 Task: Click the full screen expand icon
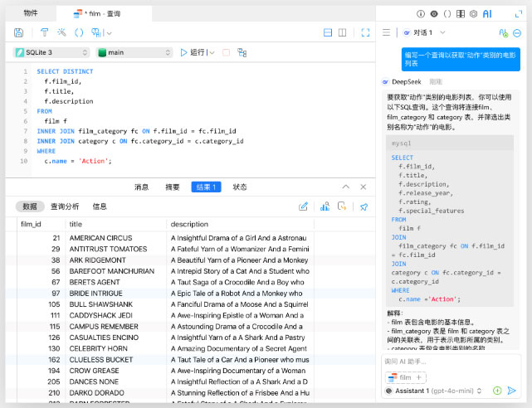coord(365,32)
